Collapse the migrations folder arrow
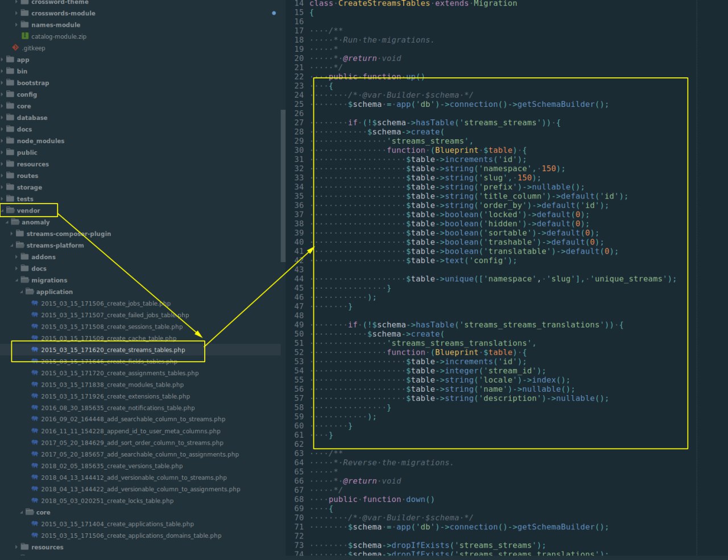Image resolution: width=728 pixels, height=560 pixels. click(16, 280)
